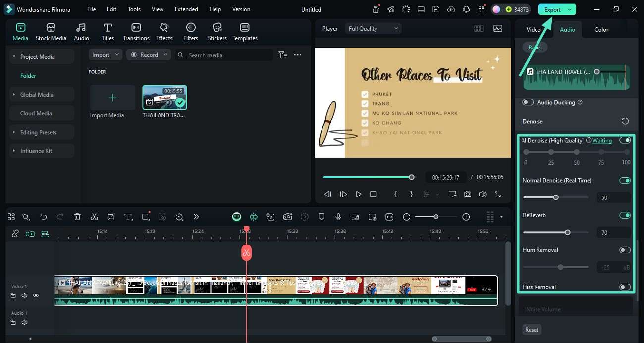Take a snapshot with the camera icon
Image resolution: width=644 pixels, height=343 pixels.
[468, 195]
